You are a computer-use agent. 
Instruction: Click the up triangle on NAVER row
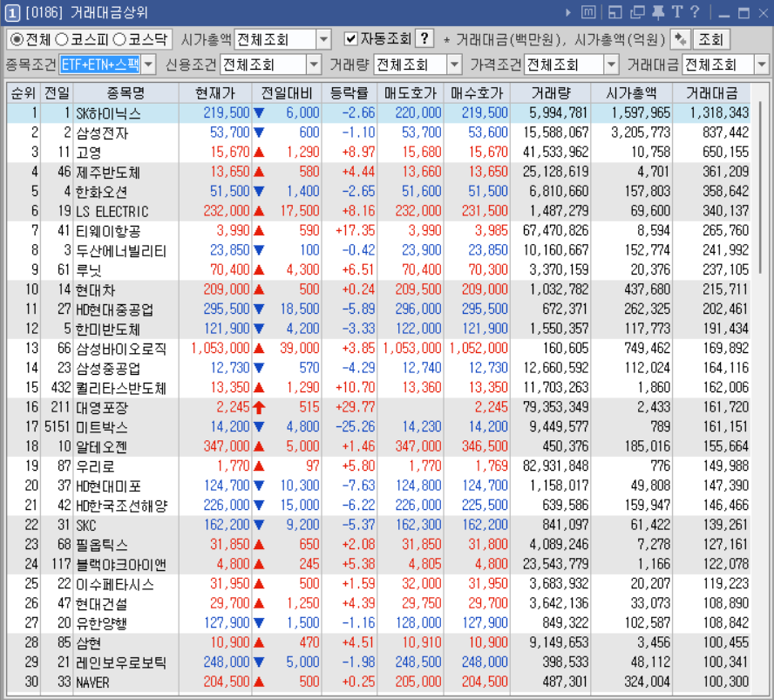[x=259, y=683]
